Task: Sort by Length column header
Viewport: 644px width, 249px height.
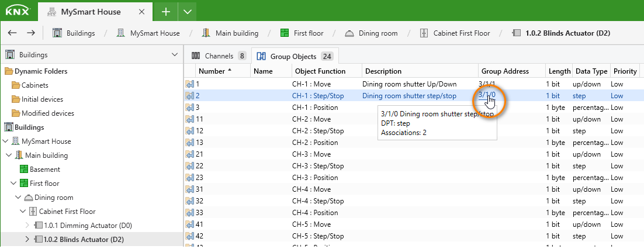Action: [x=559, y=71]
